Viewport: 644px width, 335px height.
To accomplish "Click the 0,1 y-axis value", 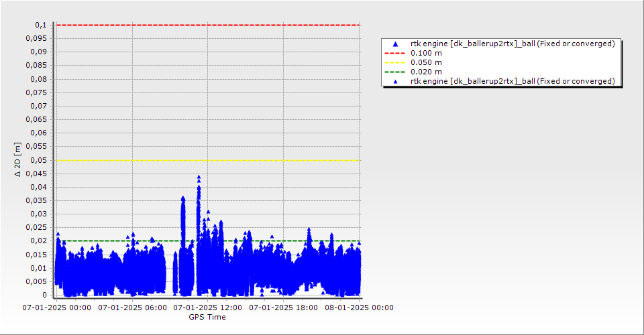I will pyautogui.click(x=41, y=25).
